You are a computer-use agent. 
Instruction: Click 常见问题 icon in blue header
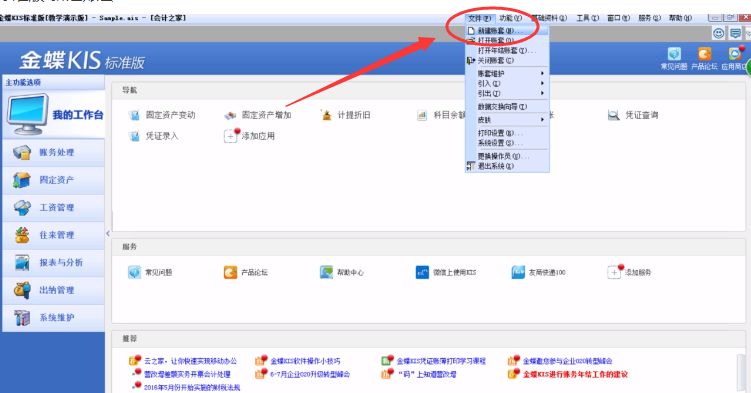point(674,54)
